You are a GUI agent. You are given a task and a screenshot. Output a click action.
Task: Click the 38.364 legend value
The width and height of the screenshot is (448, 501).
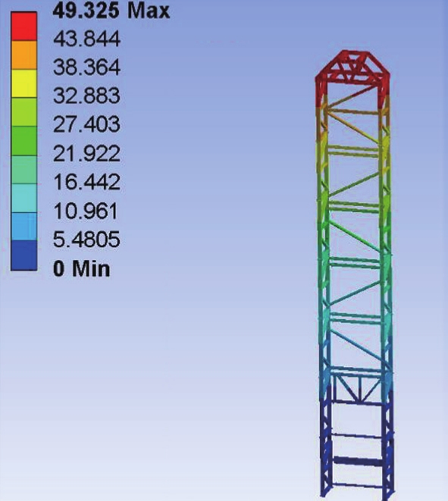(86, 67)
